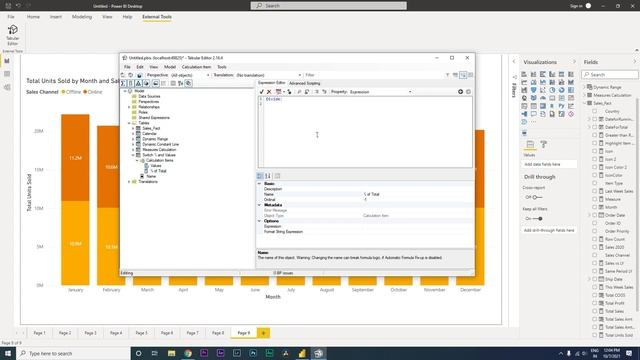Toggle Keep all filters switch
Viewport: 640px width, 360px height.
tap(537, 219)
